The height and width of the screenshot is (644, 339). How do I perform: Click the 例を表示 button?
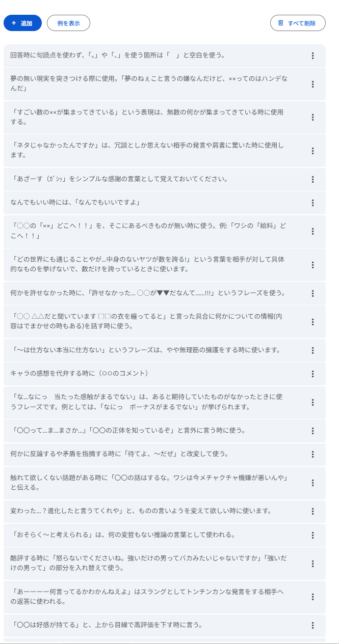point(68,23)
